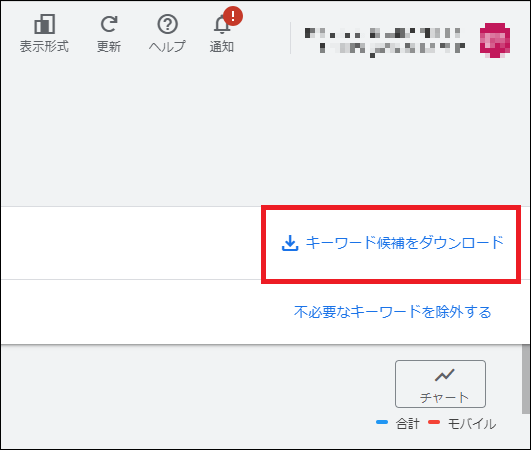
Task: Click the チャート chart button
Action: pos(440,384)
